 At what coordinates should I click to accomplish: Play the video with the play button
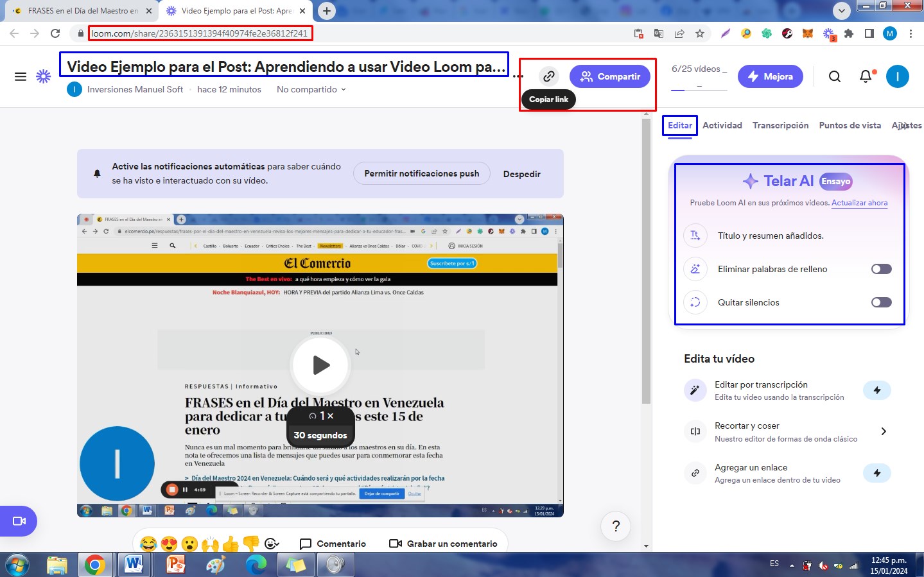[x=320, y=365]
